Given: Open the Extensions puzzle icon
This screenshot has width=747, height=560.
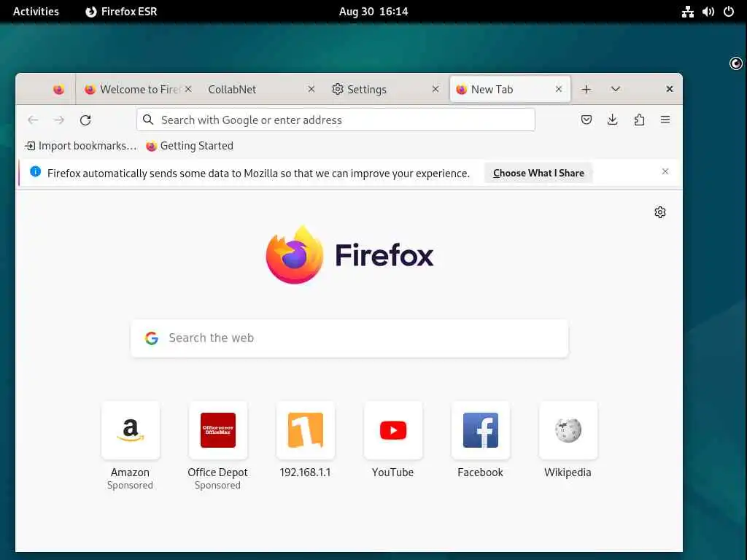Looking at the screenshot, I should click(x=639, y=120).
